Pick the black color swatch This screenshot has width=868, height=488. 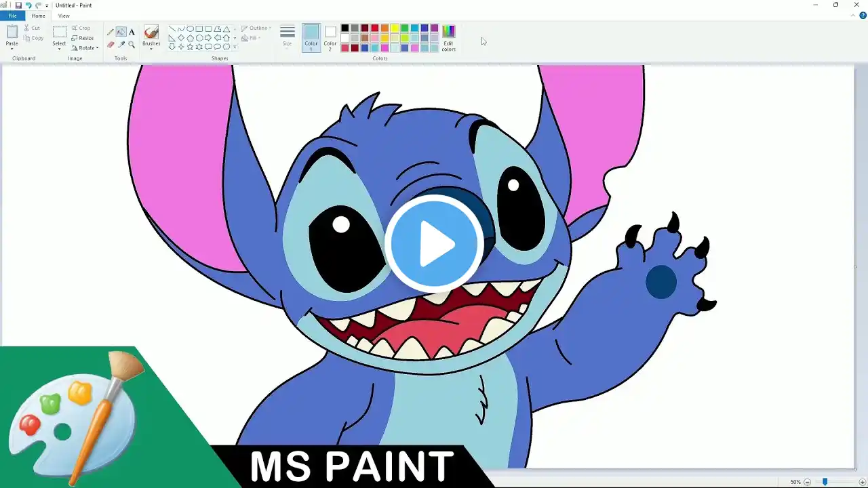pyautogui.click(x=344, y=28)
